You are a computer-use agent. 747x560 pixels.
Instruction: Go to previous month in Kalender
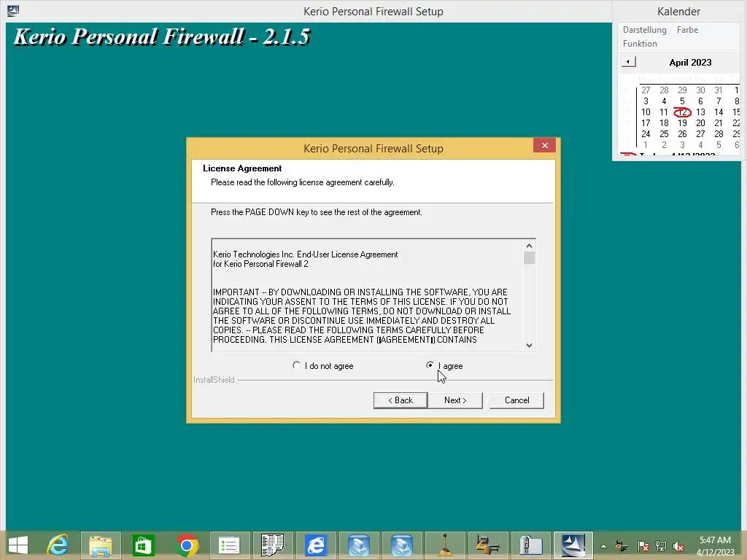pos(628,62)
